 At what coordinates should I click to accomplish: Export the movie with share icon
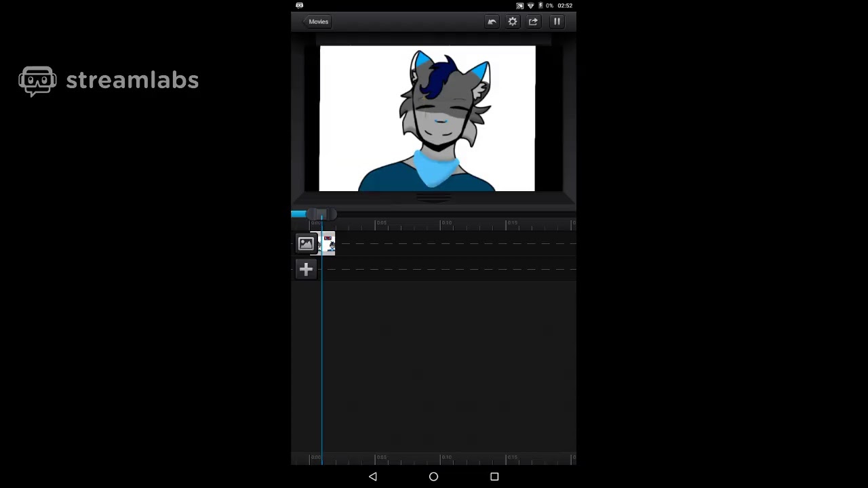[x=534, y=22]
